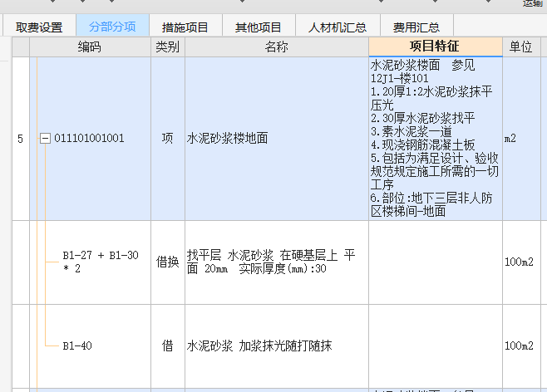547x392 pixels.
Task: Click the 100m2 unit in the B1-27 row
Action: tap(521, 262)
